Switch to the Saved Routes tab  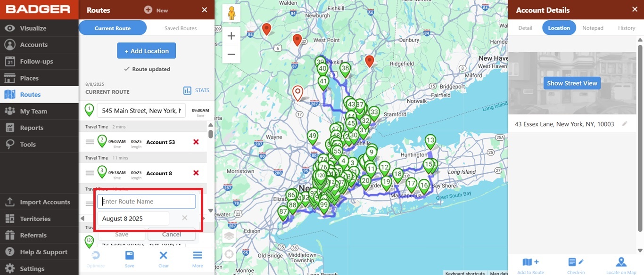(181, 28)
